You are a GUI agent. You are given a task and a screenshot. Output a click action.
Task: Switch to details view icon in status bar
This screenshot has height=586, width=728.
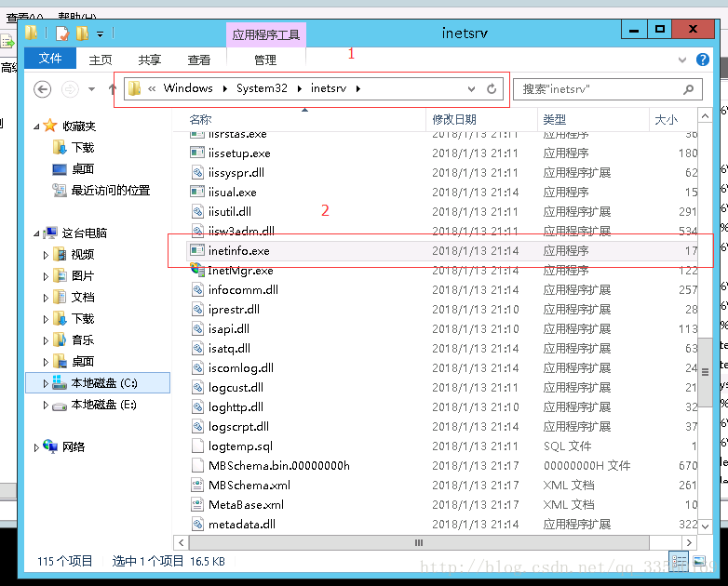679,561
